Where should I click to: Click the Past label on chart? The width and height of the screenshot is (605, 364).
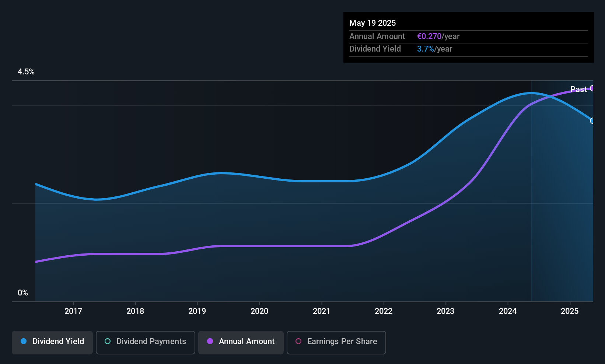point(578,89)
